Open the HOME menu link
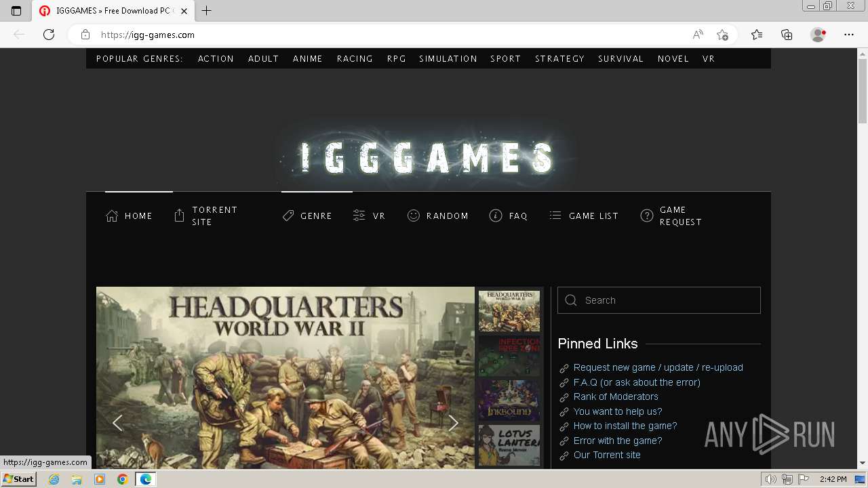This screenshot has width=868, height=488. click(x=138, y=216)
